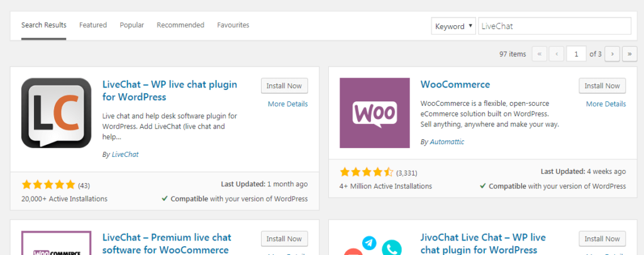This screenshot has width=644, height=255.
Task: Open the Keyword search type dropdown
Action: [453, 26]
